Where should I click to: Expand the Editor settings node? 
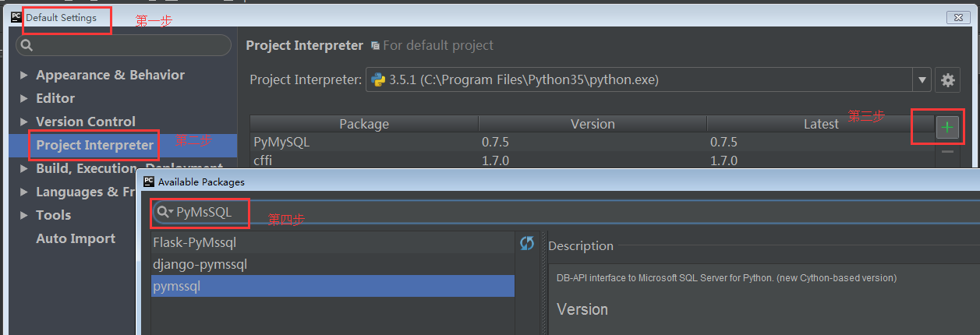[24, 99]
